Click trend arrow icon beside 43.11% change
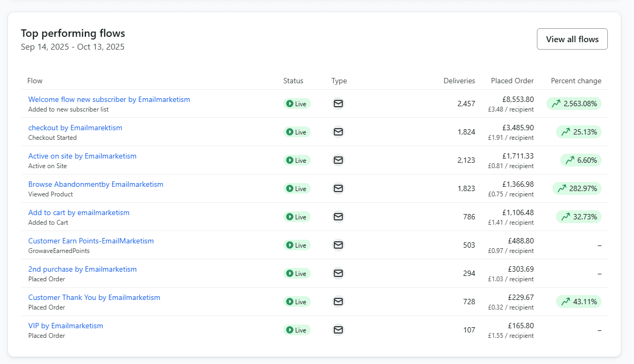This screenshot has height=364, width=634. point(565,302)
